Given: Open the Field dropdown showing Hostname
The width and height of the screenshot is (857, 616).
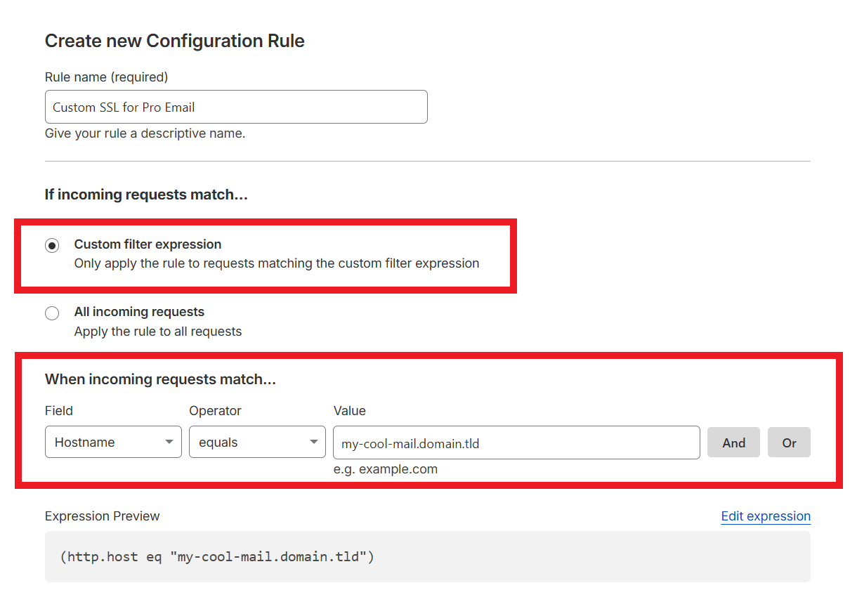Looking at the screenshot, I should pos(112,442).
